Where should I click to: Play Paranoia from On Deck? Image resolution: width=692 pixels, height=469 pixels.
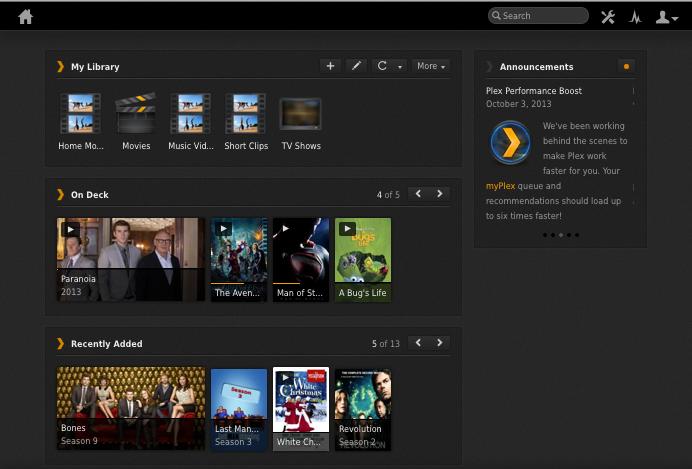tap(70, 229)
